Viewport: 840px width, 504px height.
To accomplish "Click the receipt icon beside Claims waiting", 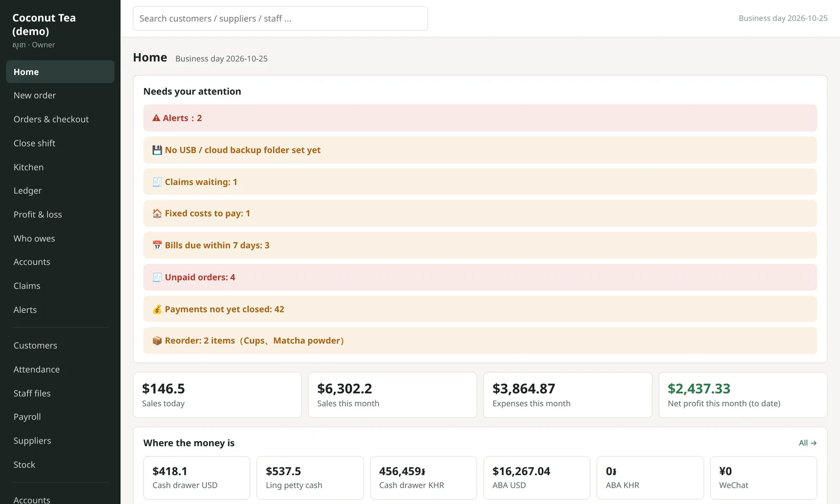I will tap(157, 182).
